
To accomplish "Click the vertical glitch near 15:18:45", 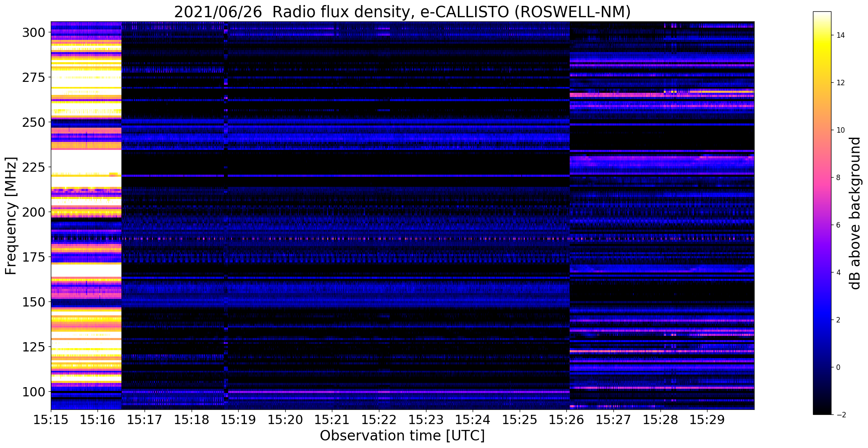I will (226, 215).
